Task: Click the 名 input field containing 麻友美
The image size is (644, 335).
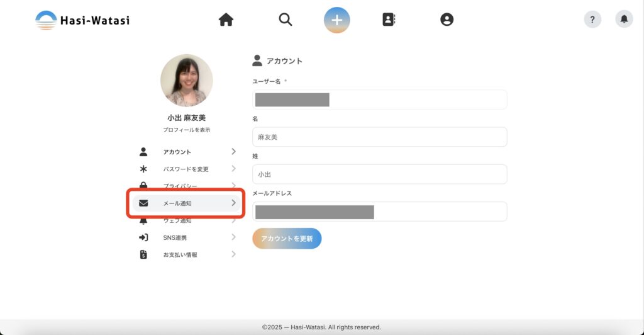Action: [379, 137]
